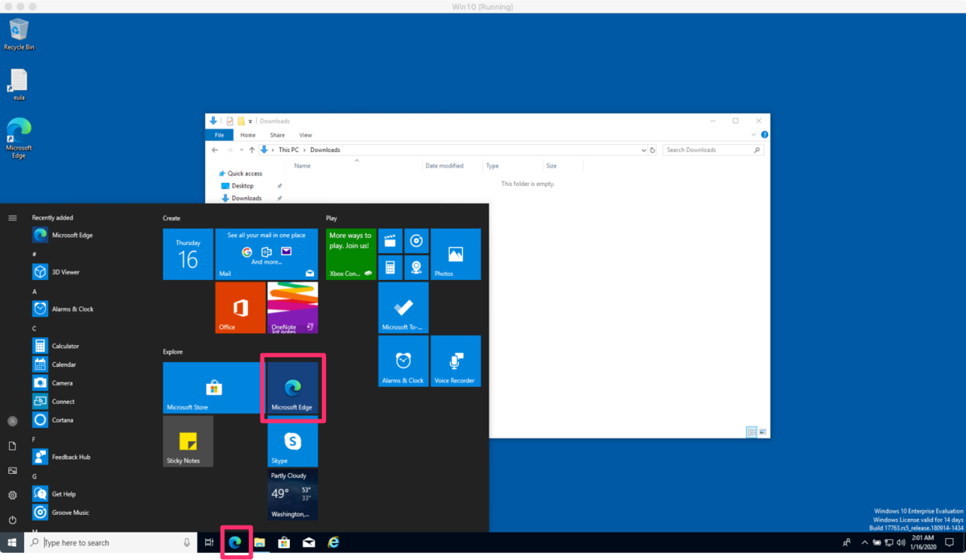Open the Mail tile
The image size is (966, 560).
pos(266,254)
